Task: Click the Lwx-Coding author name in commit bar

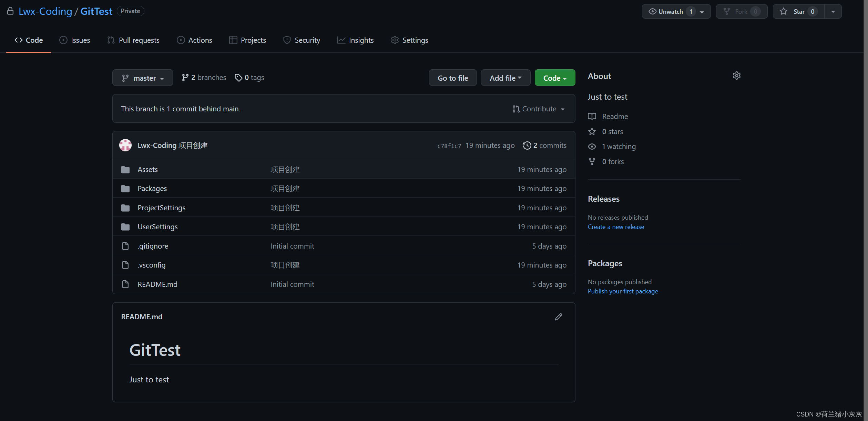Action: [157, 145]
